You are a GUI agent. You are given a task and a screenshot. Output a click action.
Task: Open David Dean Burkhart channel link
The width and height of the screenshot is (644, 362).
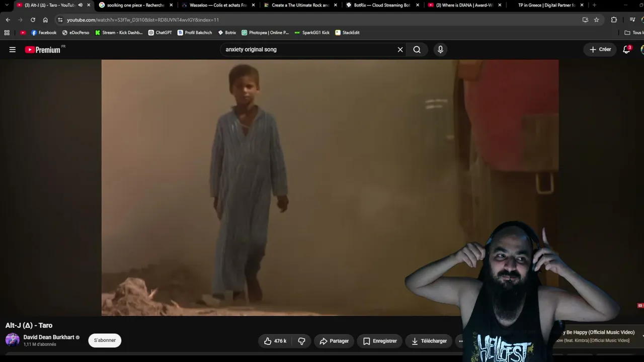click(49, 337)
